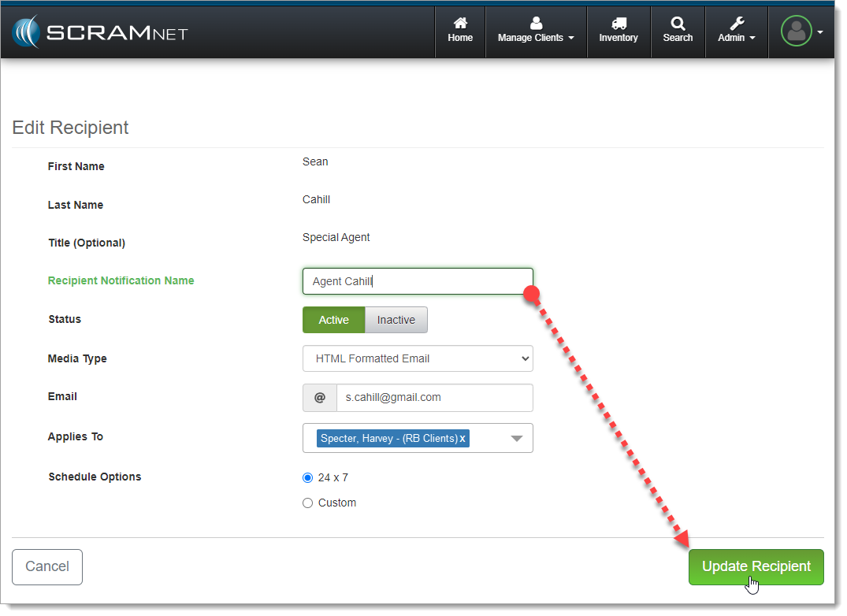847x616 pixels.
Task: Click the SCRAMnet logo
Action: tap(99, 32)
